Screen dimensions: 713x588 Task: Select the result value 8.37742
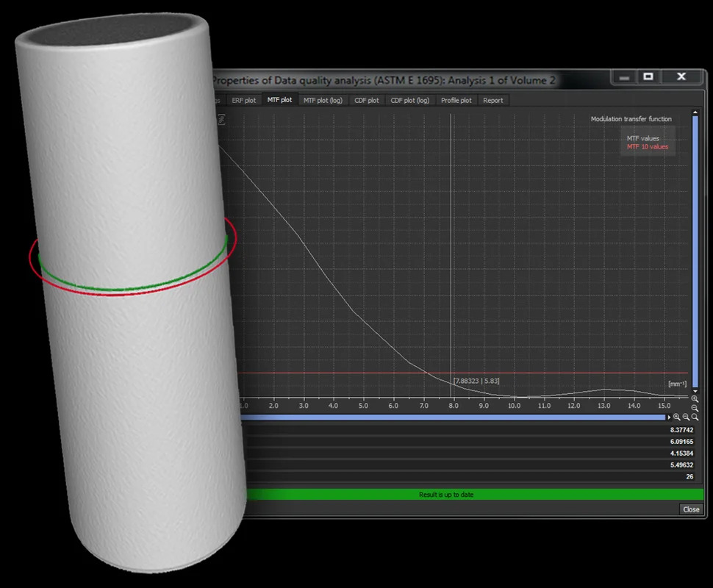click(681, 430)
